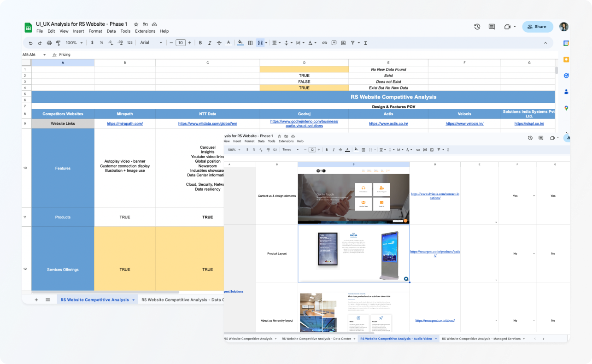Open text rotation dropdown in back window
This screenshot has height=364, width=592.
[x=312, y=43]
